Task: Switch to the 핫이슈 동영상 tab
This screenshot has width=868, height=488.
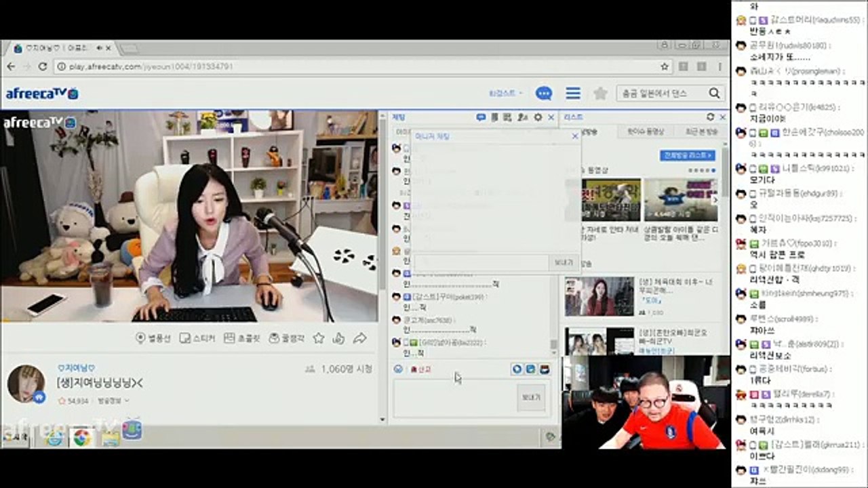Action: click(646, 132)
